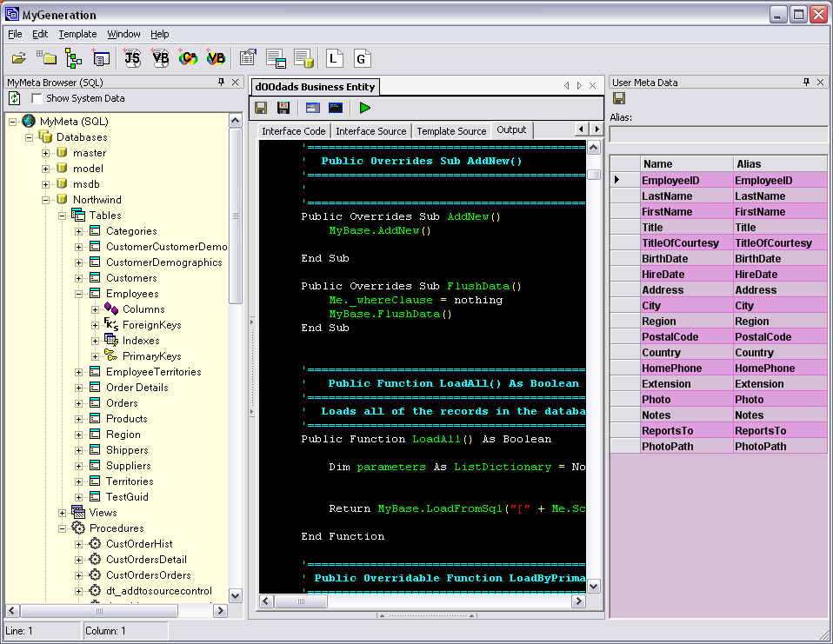Select the PrimaryKeys node under Employees
833x644 pixels.
(152, 356)
